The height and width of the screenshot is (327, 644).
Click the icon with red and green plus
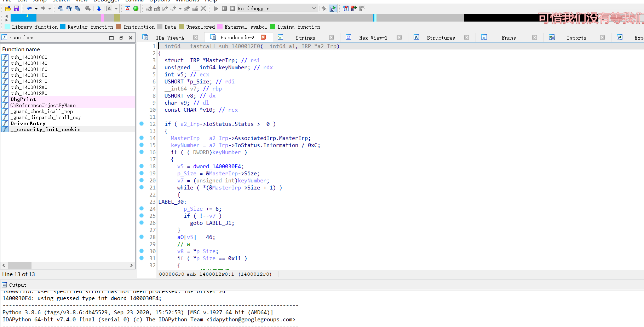point(353,8)
